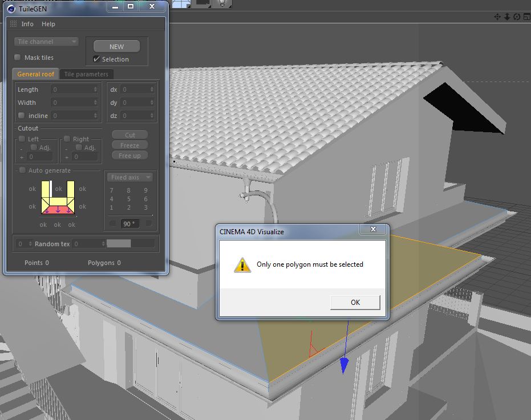The height and width of the screenshot is (420, 531).
Task: Click the Left cutout value field
Action: [x=39, y=157]
